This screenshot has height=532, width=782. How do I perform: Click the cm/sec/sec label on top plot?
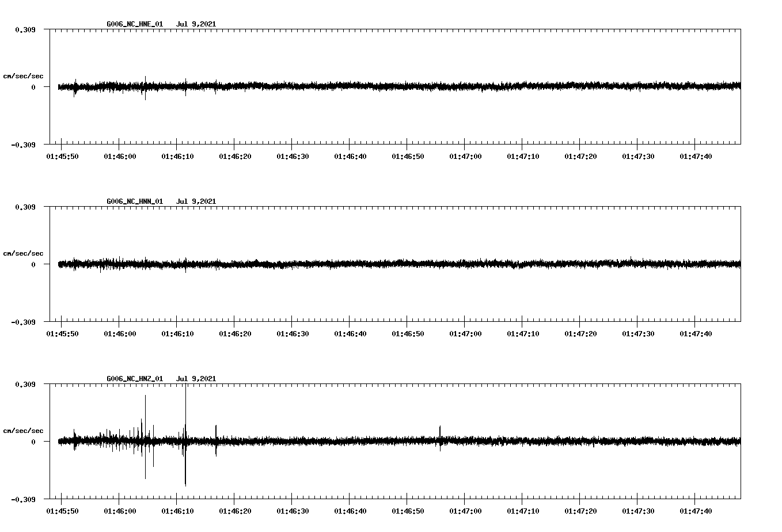[x=24, y=75]
